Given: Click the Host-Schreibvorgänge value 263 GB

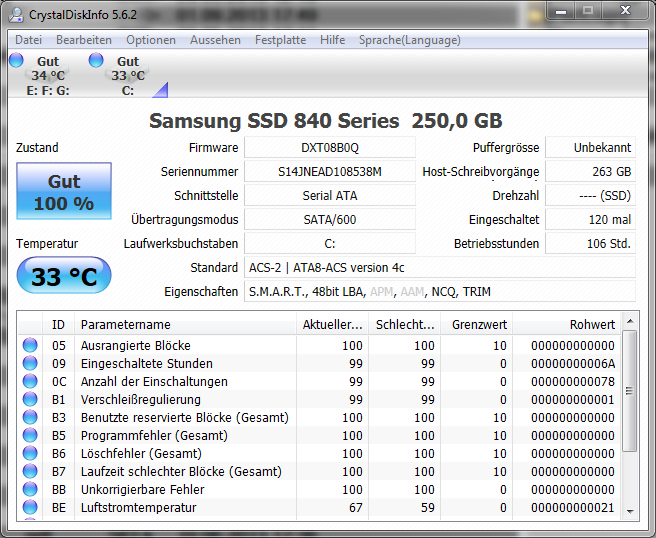Looking at the screenshot, I should (590, 172).
